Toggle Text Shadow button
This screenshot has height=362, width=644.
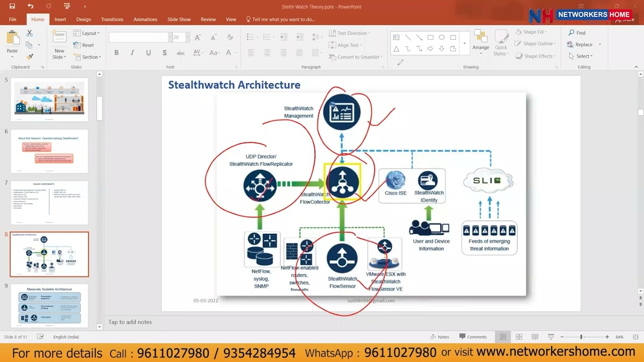click(x=165, y=53)
